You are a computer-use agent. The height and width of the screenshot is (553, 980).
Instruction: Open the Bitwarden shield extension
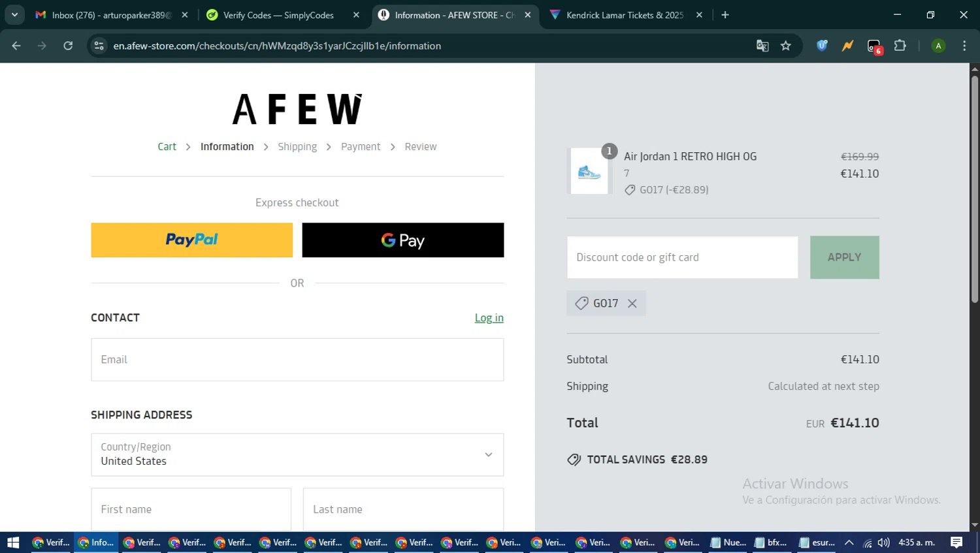coord(822,46)
